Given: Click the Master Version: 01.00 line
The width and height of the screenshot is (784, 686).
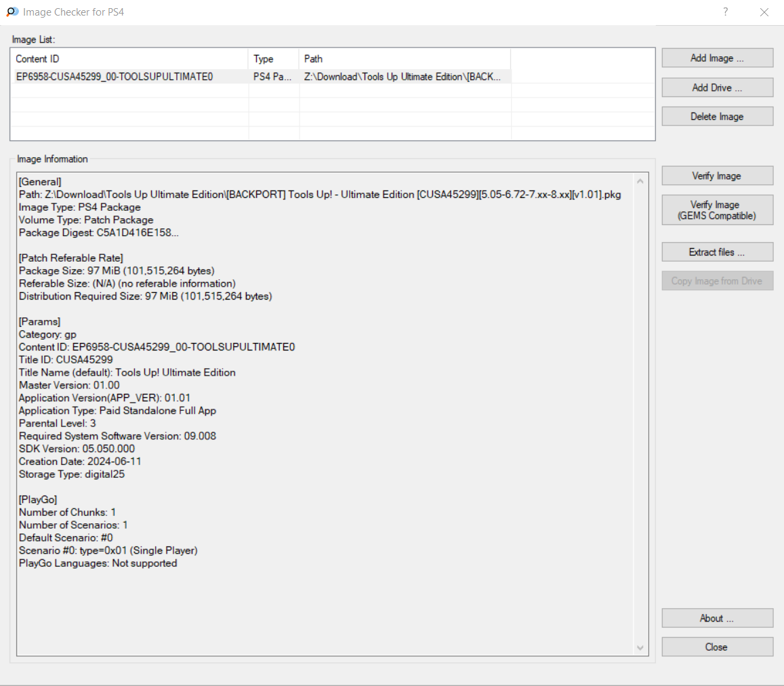Looking at the screenshot, I should click(69, 385).
